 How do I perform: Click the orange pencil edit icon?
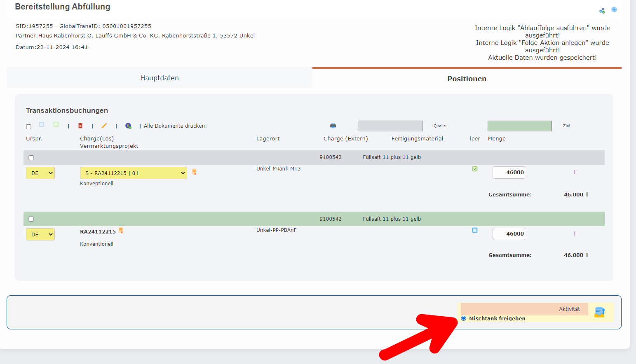point(104,126)
